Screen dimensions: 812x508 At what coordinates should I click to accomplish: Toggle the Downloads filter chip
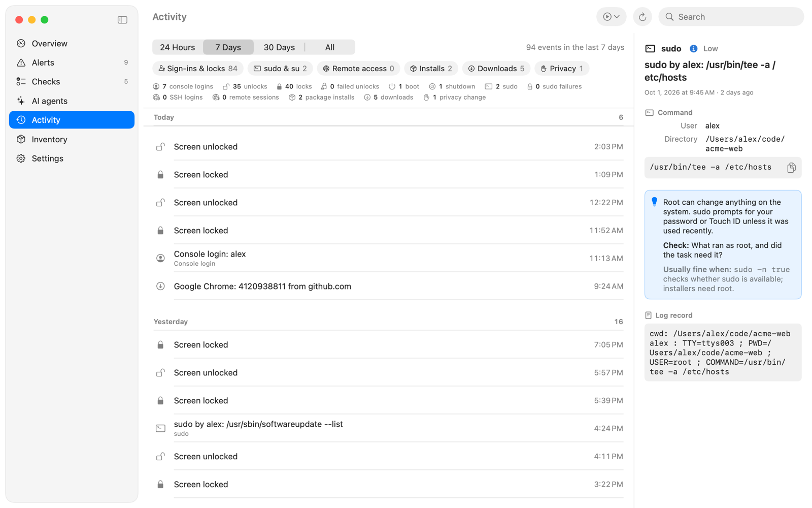click(496, 69)
